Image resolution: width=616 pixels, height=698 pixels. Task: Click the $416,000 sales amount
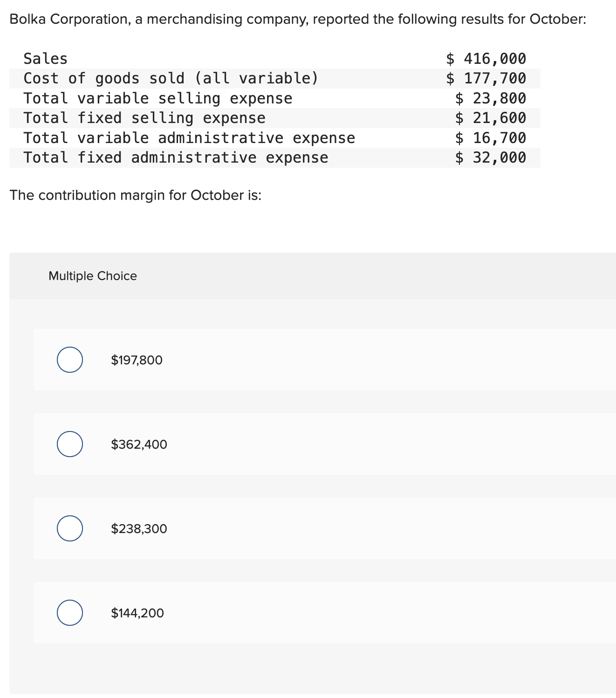pyautogui.click(x=486, y=59)
